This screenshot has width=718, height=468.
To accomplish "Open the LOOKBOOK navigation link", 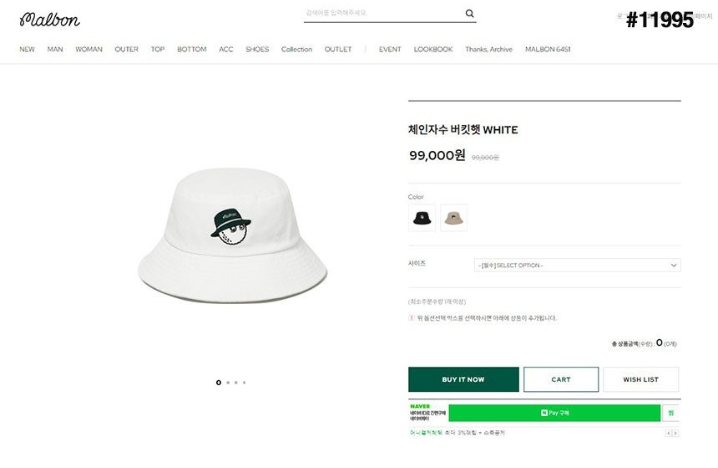I will coord(433,49).
